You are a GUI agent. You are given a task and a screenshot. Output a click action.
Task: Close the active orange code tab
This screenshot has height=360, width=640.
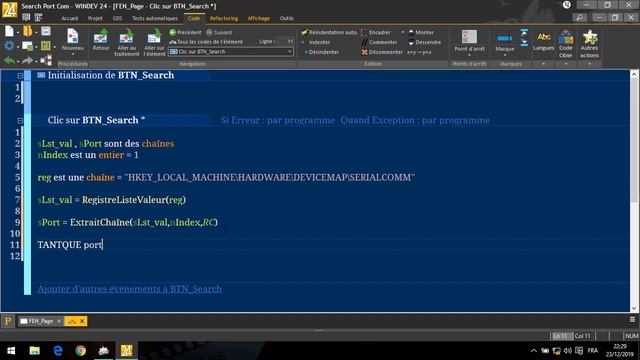(82, 321)
